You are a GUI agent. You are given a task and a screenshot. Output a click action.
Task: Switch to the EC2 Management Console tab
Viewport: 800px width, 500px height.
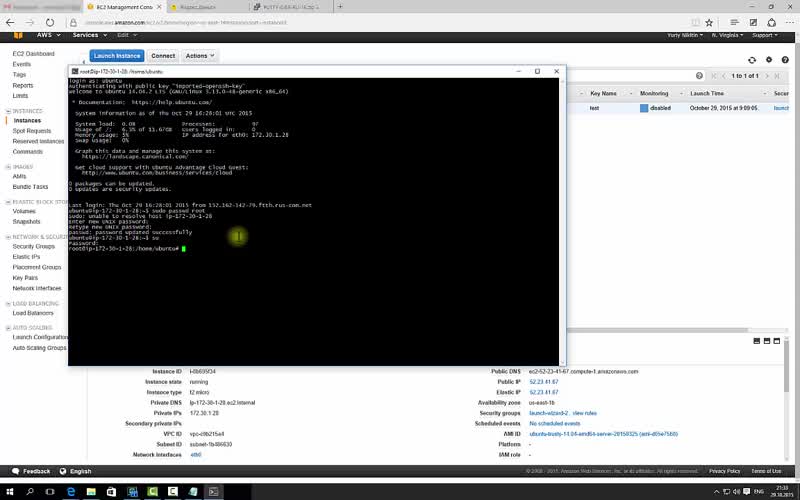[x=124, y=7]
